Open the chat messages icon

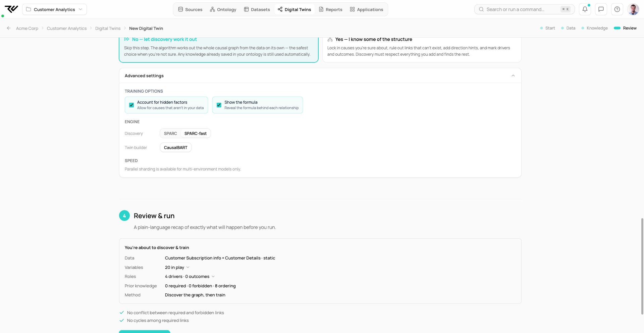point(601,9)
